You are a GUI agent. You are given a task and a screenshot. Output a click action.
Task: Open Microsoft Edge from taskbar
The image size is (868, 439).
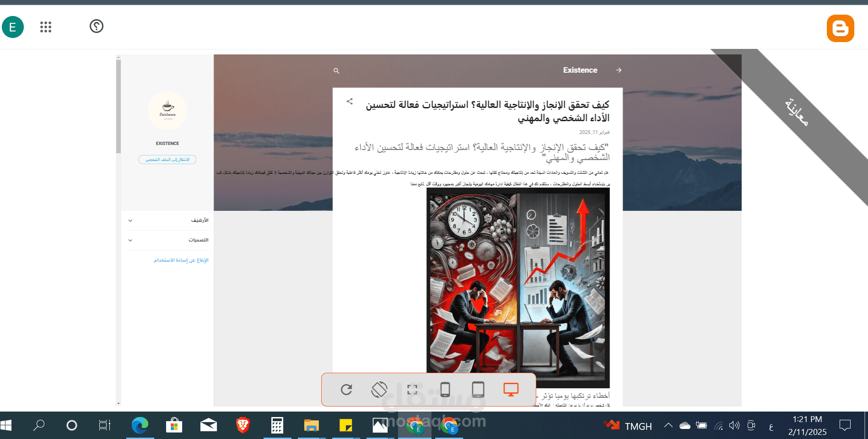point(140,426)
